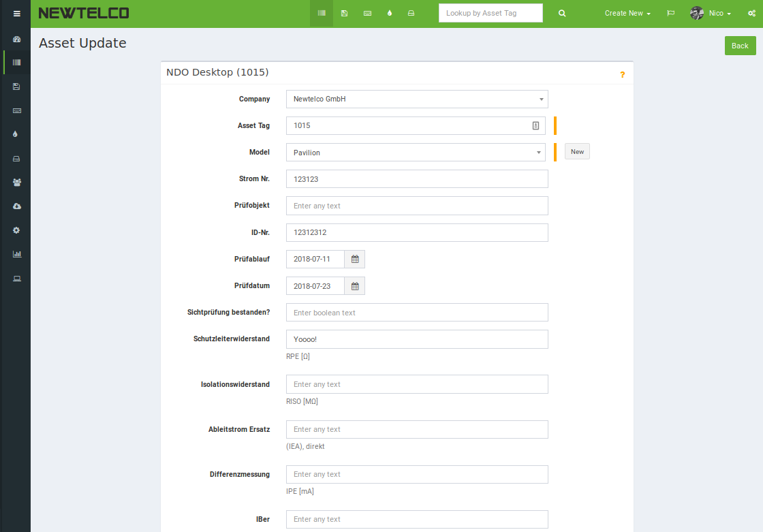Image resolution: width=763 pixels, height=532 pixels.
Task: Open Reports chart icon in sidebar
Action: click(16, 254)
